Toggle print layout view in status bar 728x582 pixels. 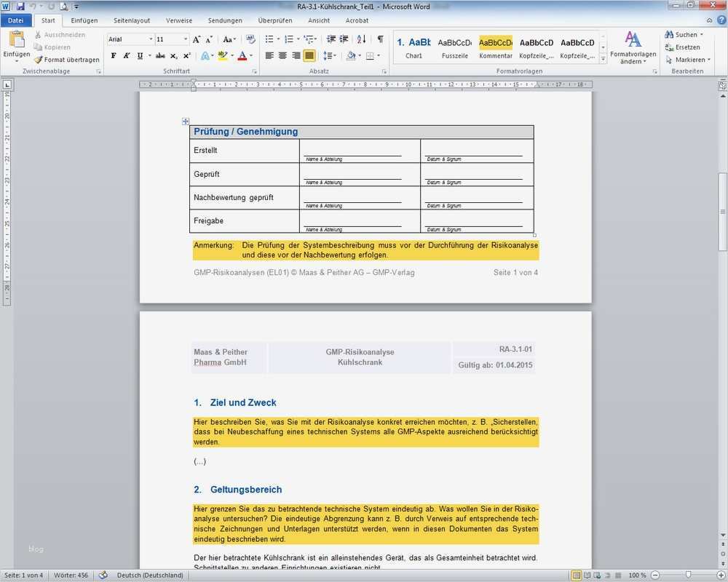(576, 575)
